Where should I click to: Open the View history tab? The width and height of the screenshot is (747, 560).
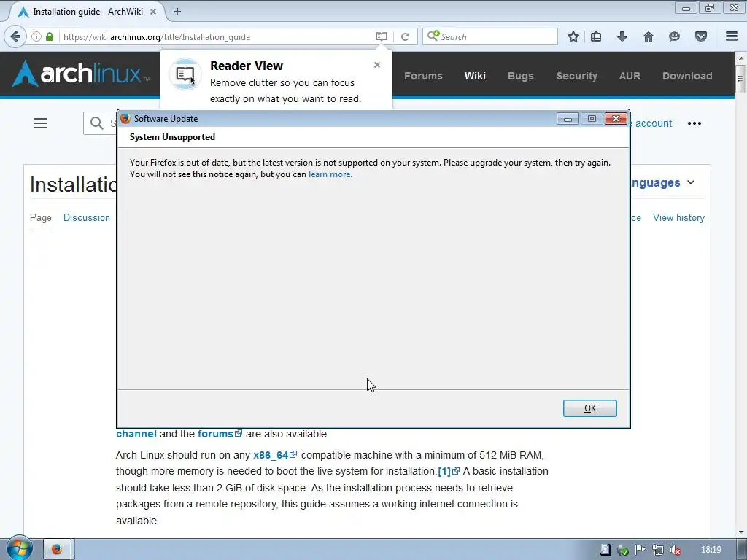[678, 217]
